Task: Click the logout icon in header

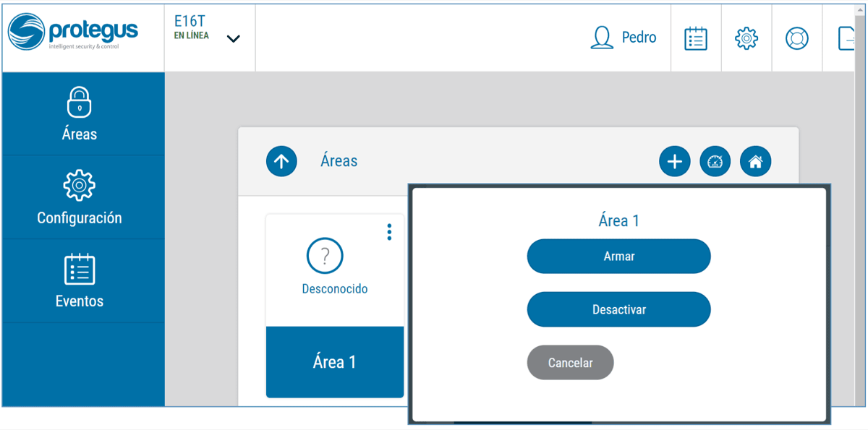Action: [x=846, y=38]
